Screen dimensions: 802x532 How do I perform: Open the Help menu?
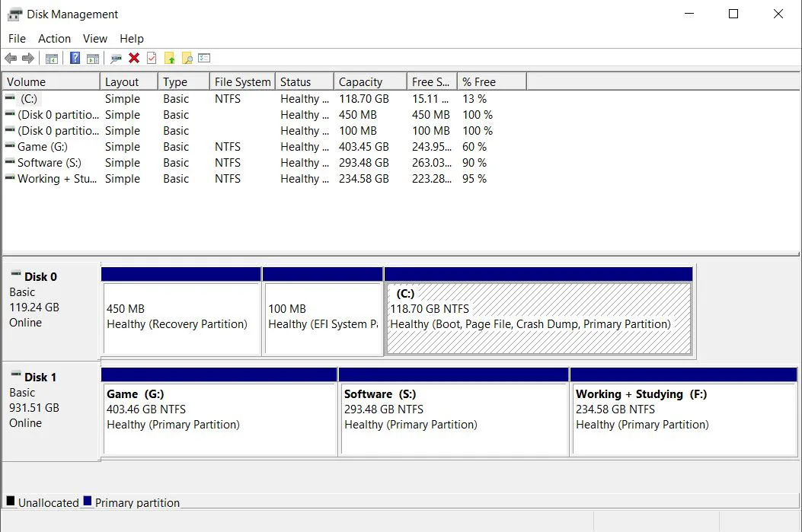pos(132,39)
